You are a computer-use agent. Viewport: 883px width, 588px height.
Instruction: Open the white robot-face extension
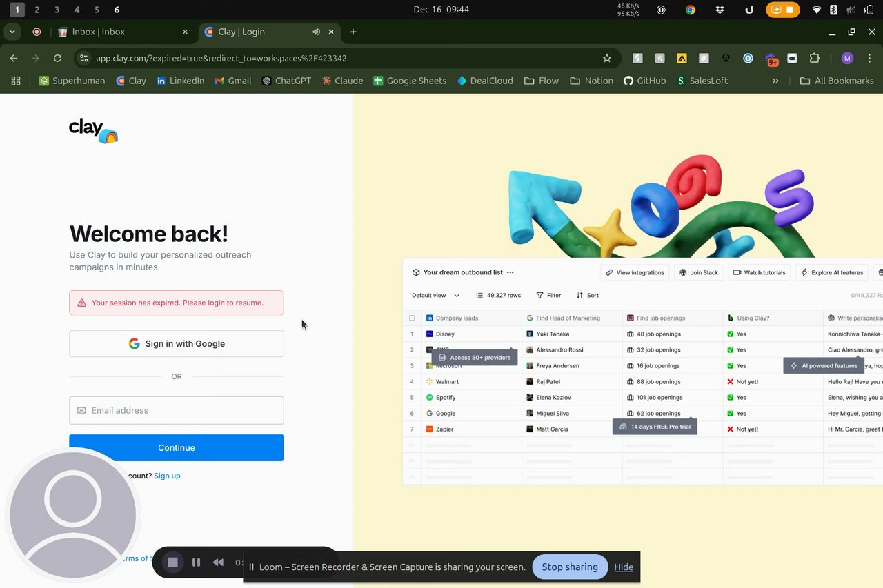[x=792, y=59]
